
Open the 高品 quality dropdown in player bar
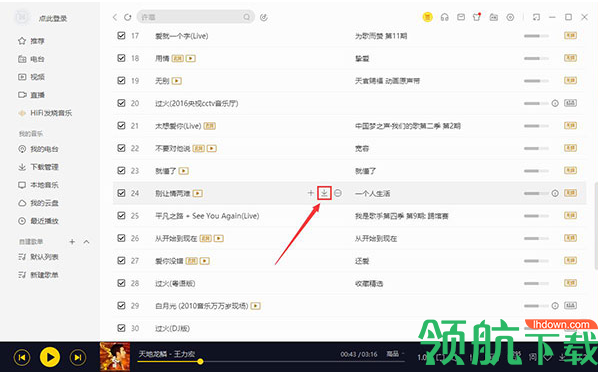pos(395,354)
